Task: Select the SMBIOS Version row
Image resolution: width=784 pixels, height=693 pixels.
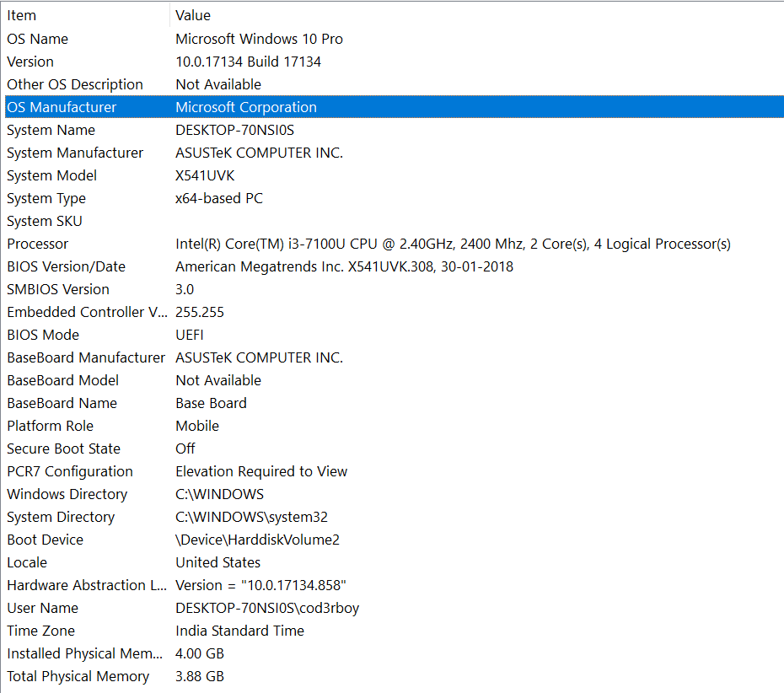Action: tap(394, 289)
